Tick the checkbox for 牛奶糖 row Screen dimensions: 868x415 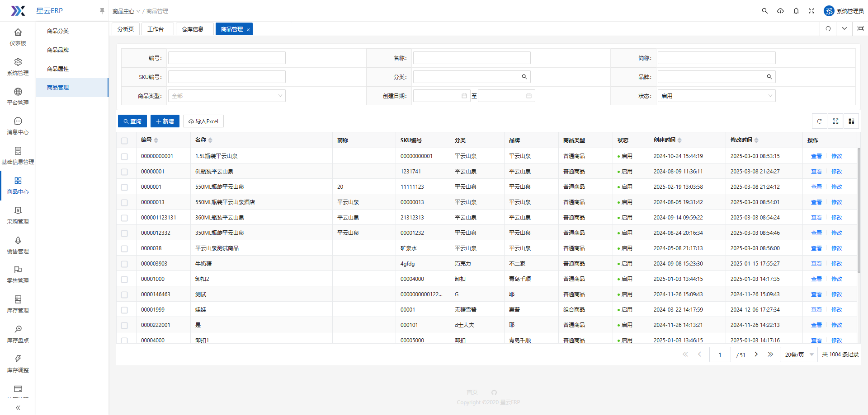pos(125,264)
